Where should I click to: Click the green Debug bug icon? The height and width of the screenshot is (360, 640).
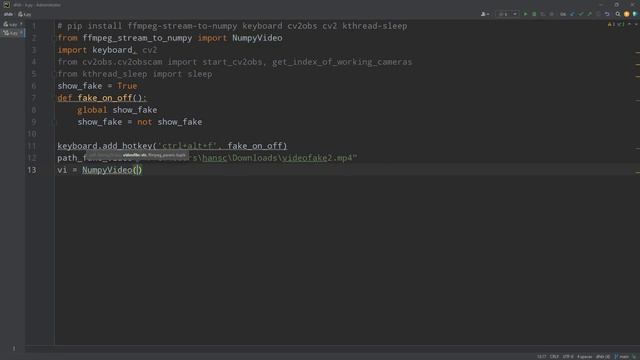click(x=534, y=14)
